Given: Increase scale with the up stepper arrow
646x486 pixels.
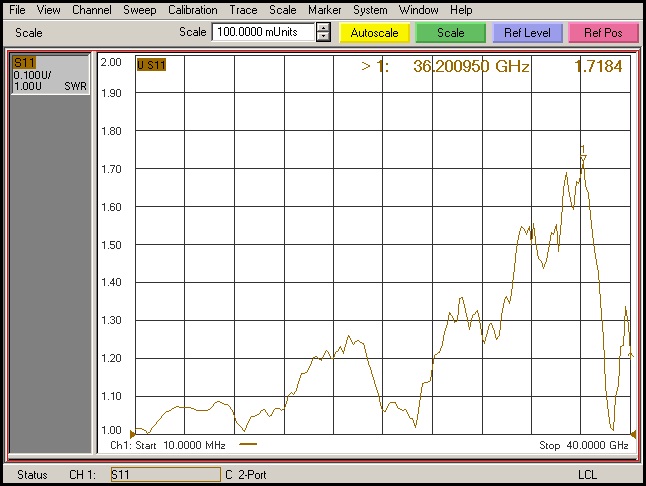Looking at the screenshot, I should click(323, 28).
